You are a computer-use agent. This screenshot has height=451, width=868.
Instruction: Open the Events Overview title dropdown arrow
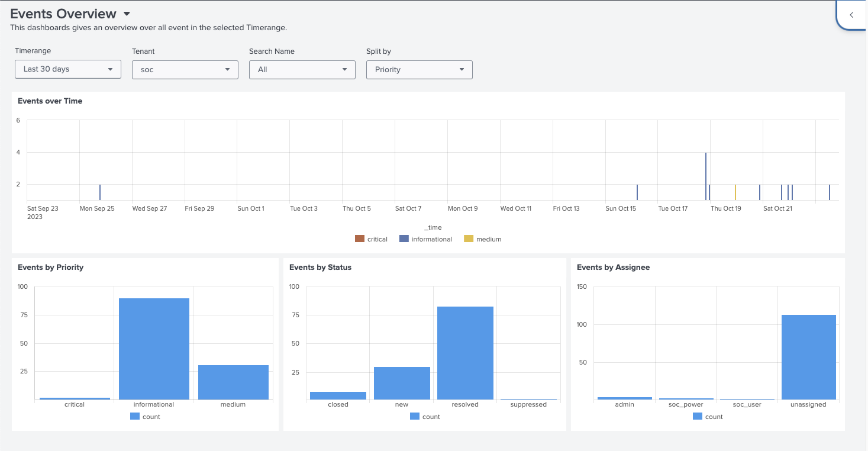(x=126, y=13)
